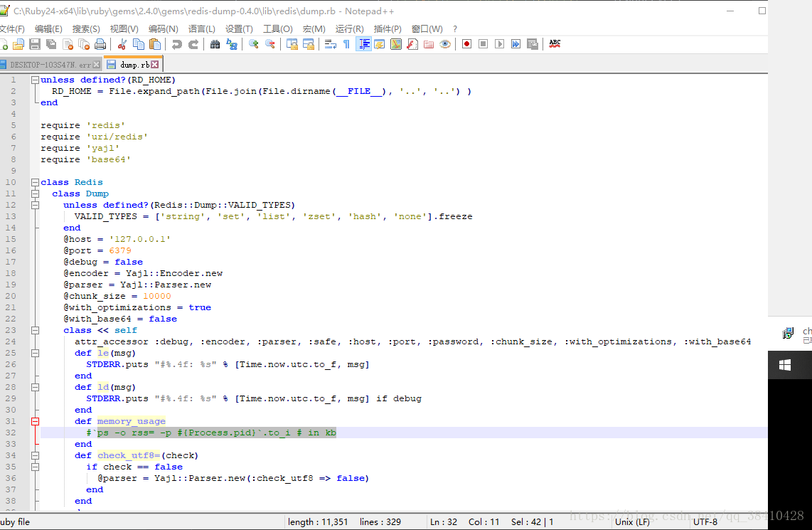Collapse the class Dump fold at line 11

point(36,194)
